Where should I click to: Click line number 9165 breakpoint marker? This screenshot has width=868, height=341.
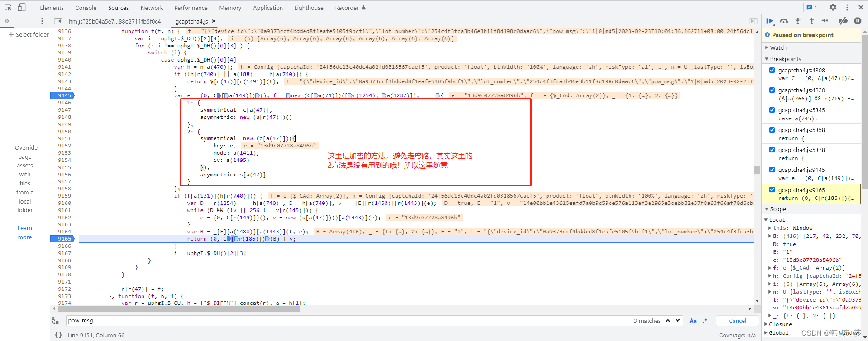click(62, 239)
